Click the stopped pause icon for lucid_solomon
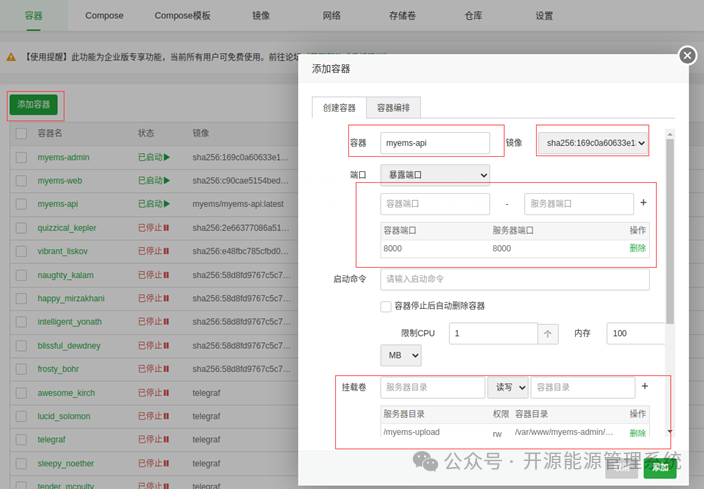The height and width of the screenshot is (489, 704). pyautogui.click(x=167, y=416)
